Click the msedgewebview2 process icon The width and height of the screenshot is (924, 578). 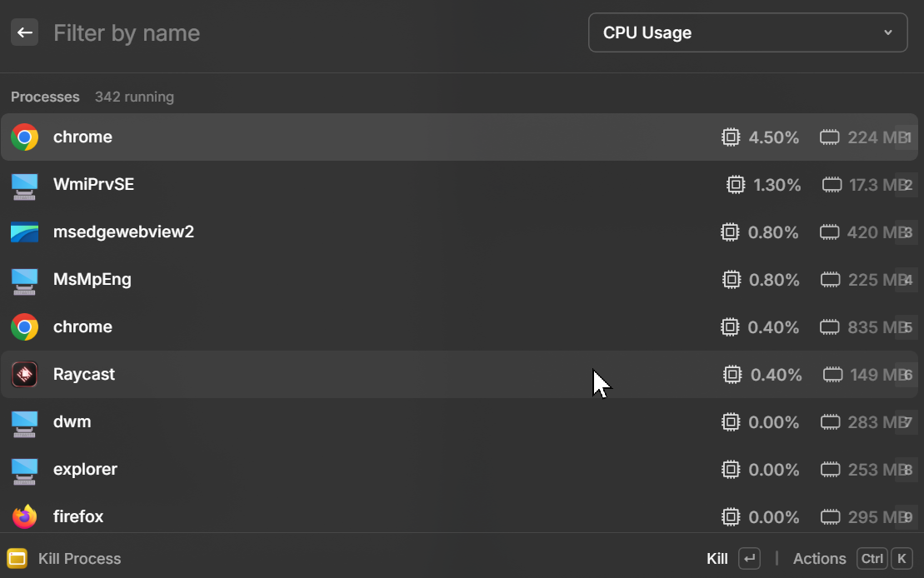24,232
